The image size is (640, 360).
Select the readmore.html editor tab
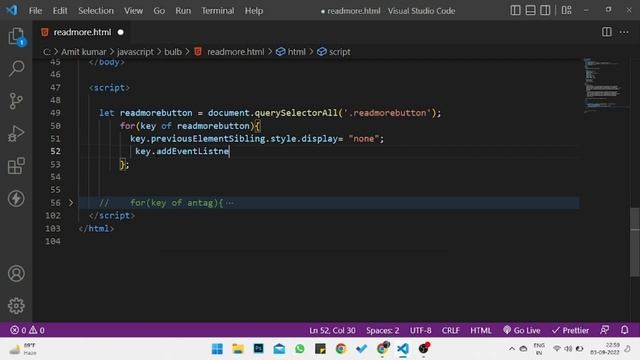82,32
